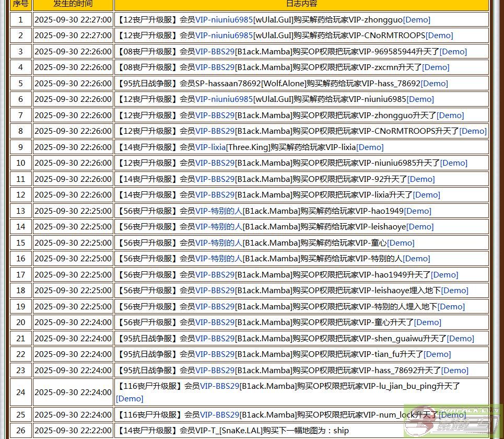The width and height of the screenshot is (504, 439).
Task: Click the 日志内容 column header
Action: pos(301,4)
